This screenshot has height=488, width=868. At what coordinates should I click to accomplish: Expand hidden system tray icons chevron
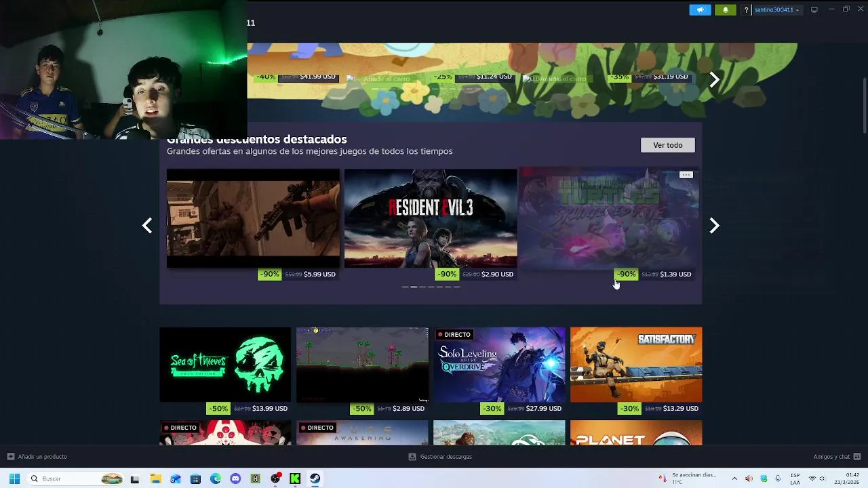(x=734, y=479)
